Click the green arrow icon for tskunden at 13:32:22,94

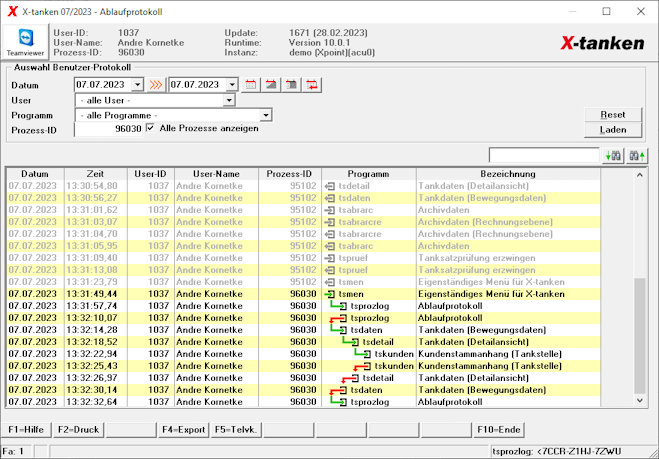[362, 353]
